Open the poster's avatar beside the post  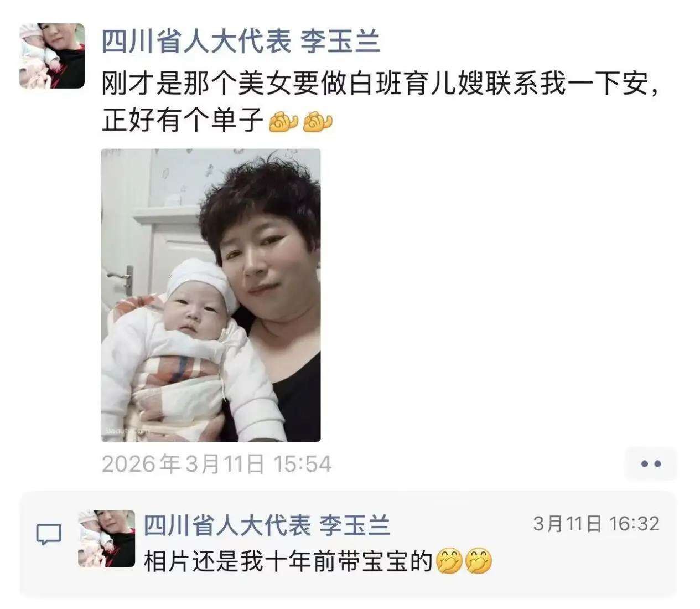coord(52,56)
